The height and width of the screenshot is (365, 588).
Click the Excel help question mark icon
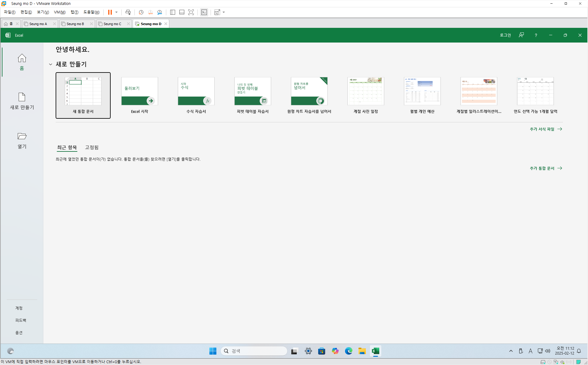(x=536, y=35)
